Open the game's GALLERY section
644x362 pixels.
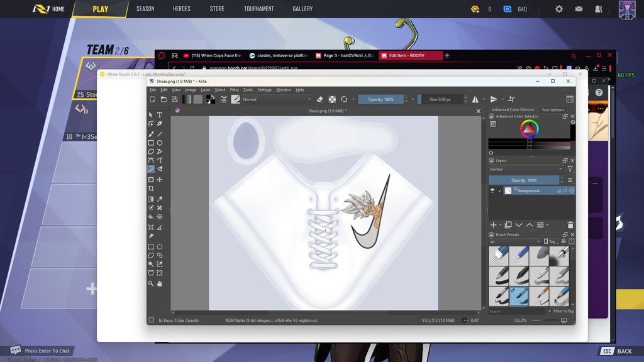coord(303,9)
